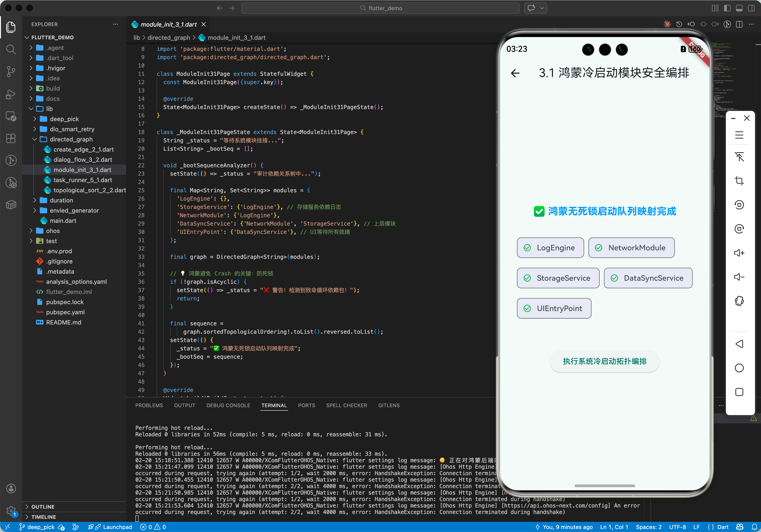Switch to the PROBLEMS panel tab
This screenshot has width=761, height=532.
[x=149, y=405]
